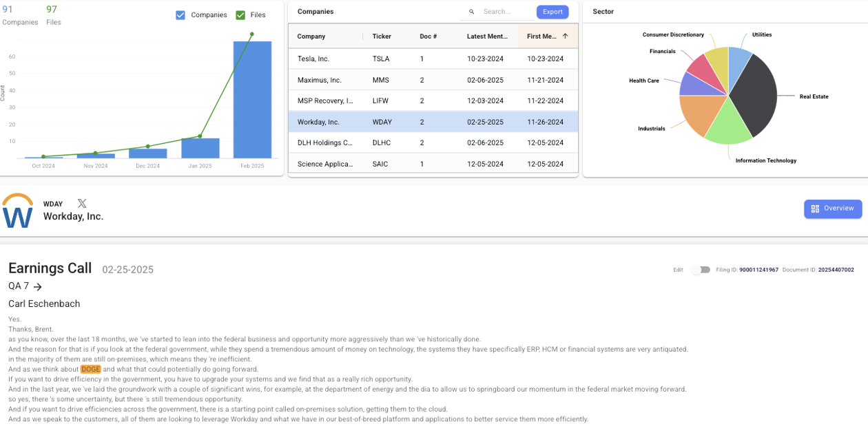Click the Workday logo icon
Screen dimensions: 868x435
tap(17, 211)
